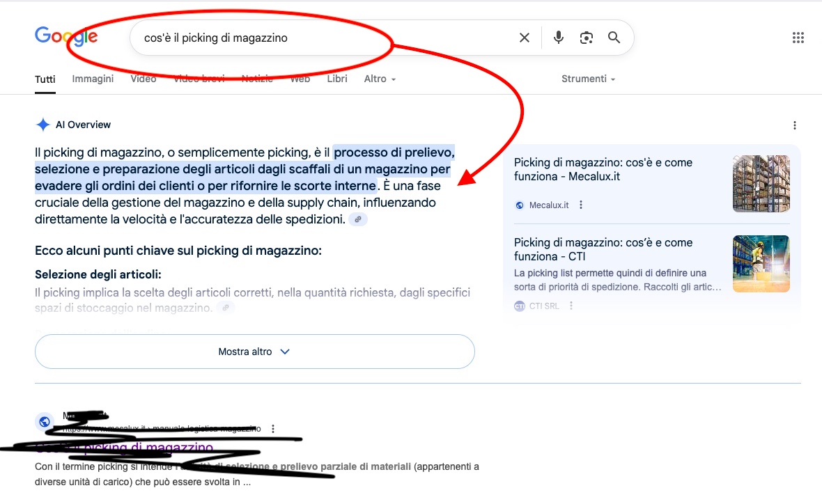Image resolution: width=822 pixels, height=504 pixels.
Task: Clear the search query with the X icon
Action: (525, 38)
